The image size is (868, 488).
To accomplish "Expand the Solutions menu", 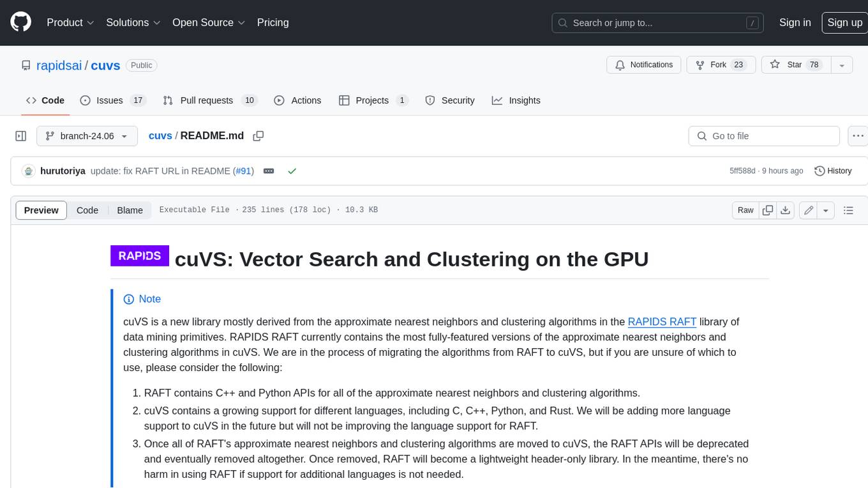I will [x=133, y=22].
